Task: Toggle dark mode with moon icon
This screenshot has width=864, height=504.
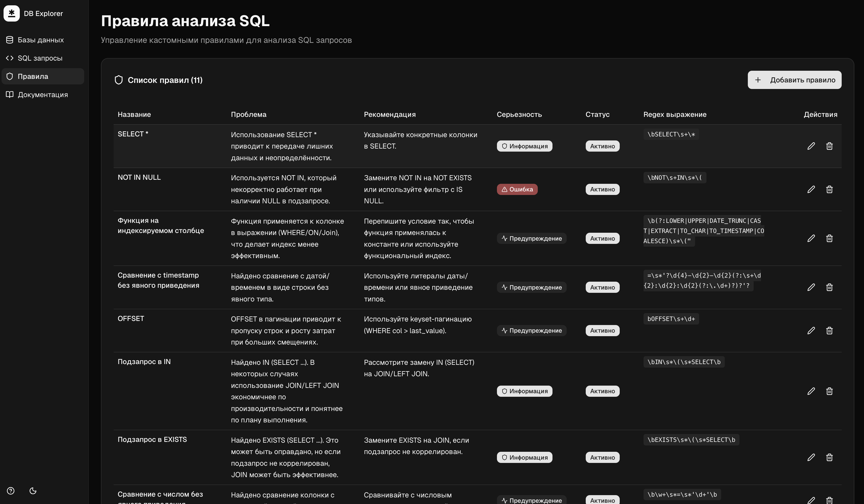Action: pyautogui.click(x=33, y=491)
